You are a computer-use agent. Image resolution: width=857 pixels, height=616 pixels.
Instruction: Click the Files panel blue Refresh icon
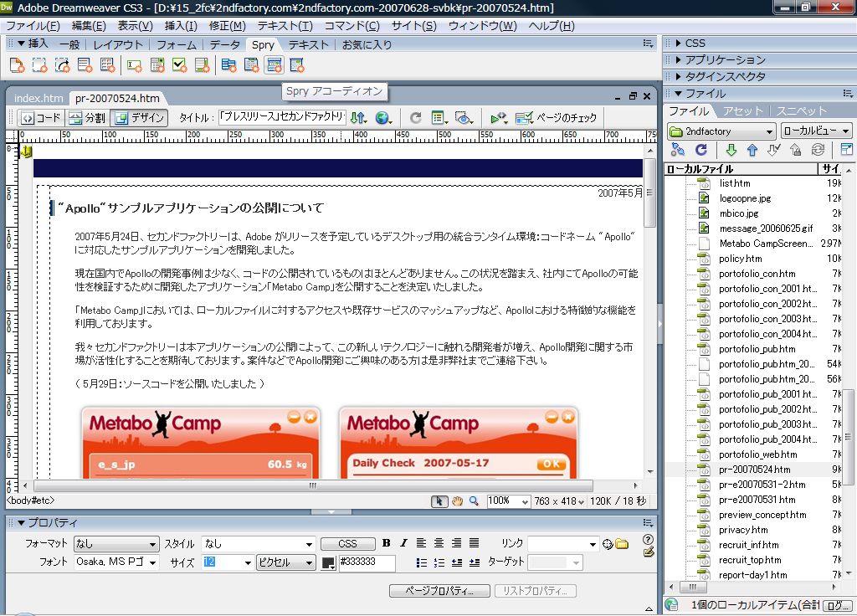(x=701, y=150)
